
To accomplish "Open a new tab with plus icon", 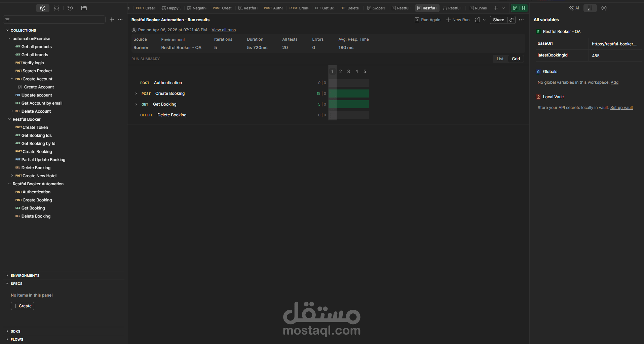I will 496,8.
